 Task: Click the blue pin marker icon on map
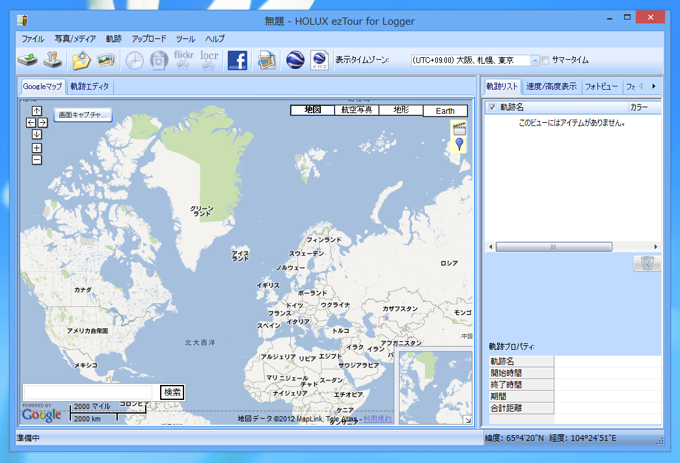coord(459,144)
